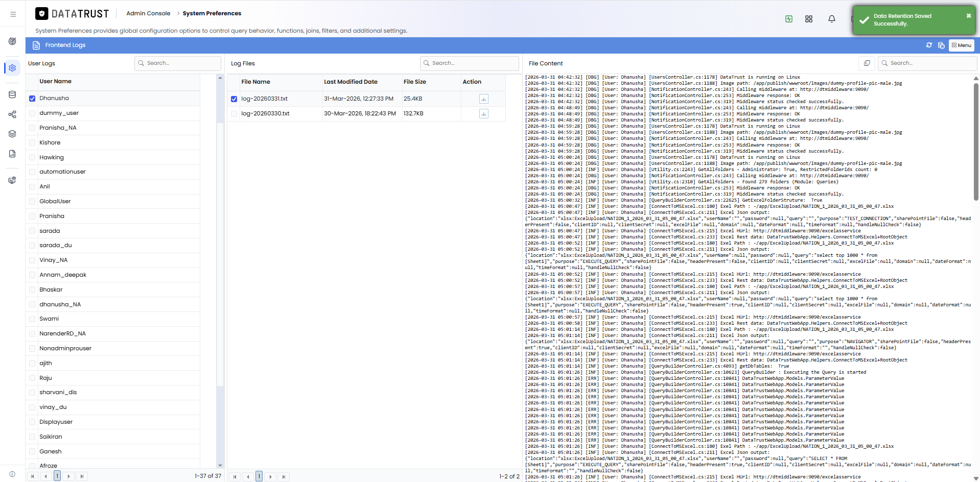Sort by User Name column header

tap(55, 81)
